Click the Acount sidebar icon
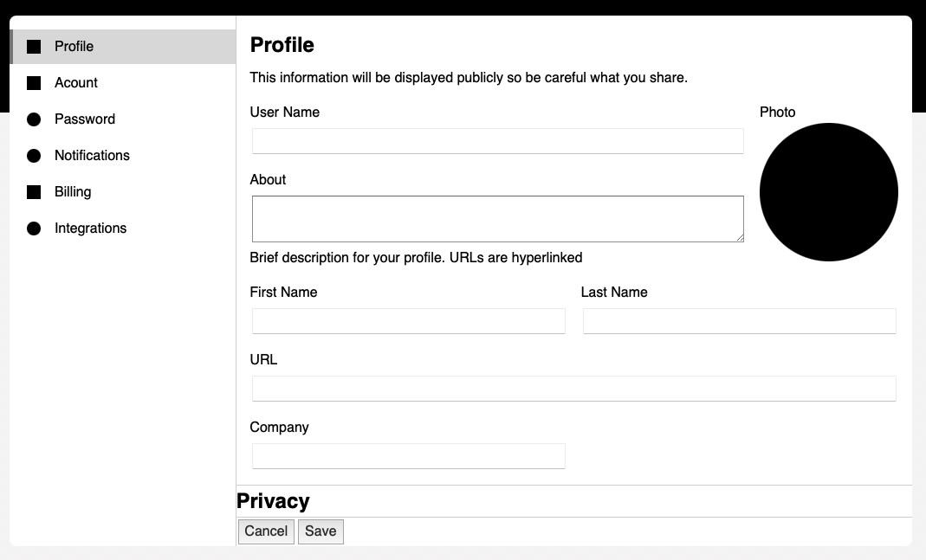Screen dimensions: 926x560 pyautogui.click(x=33, y=82)
